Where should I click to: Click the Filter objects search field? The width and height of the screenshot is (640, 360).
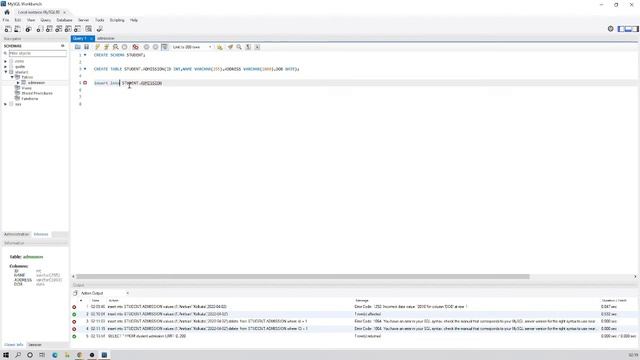pos(38,53)
